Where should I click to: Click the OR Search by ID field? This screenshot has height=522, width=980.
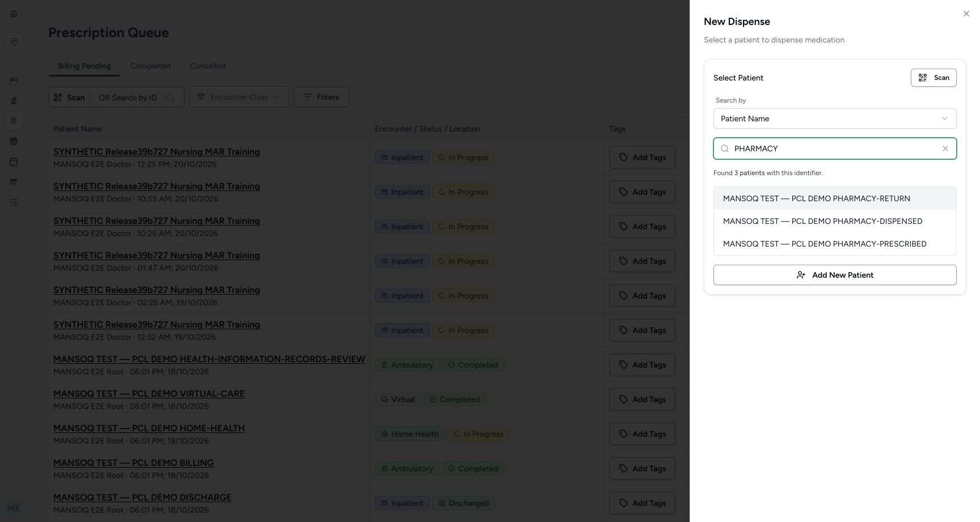(x=137, y=97)
